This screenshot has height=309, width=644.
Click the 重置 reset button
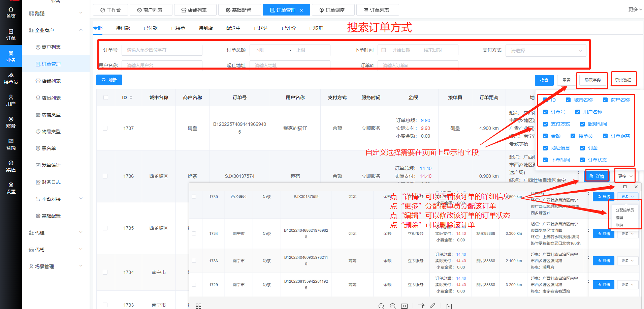pos(567,80)
